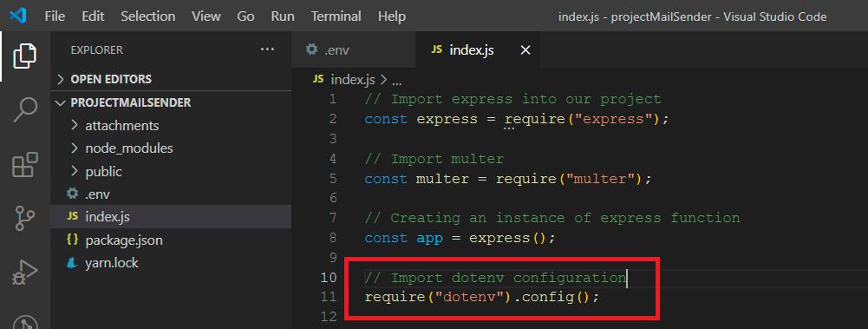The height and width of the screenshot is (329, 868).
Task: Open the Selection menu
Action: pyautogui.click(x=147, y=16)
